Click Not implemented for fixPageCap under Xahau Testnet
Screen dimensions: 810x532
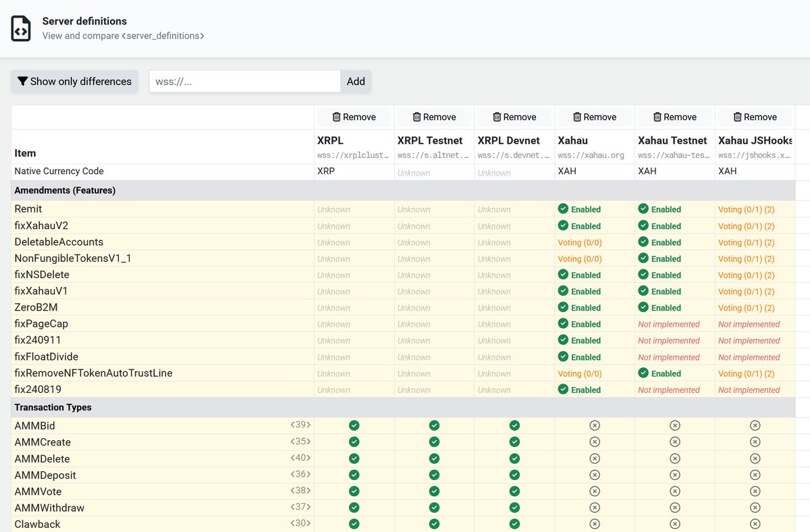(669, 324)
